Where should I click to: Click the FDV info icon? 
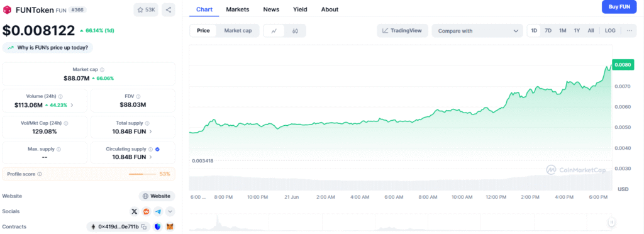(138, 96)
